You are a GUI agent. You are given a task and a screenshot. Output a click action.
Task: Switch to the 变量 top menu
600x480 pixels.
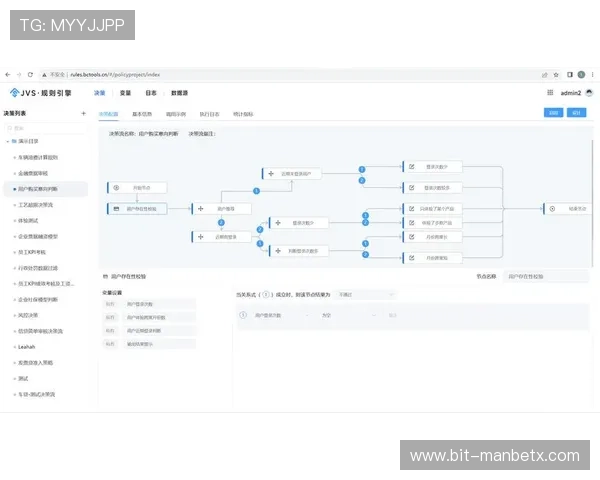pyautogui.click(x=125, y=92)
